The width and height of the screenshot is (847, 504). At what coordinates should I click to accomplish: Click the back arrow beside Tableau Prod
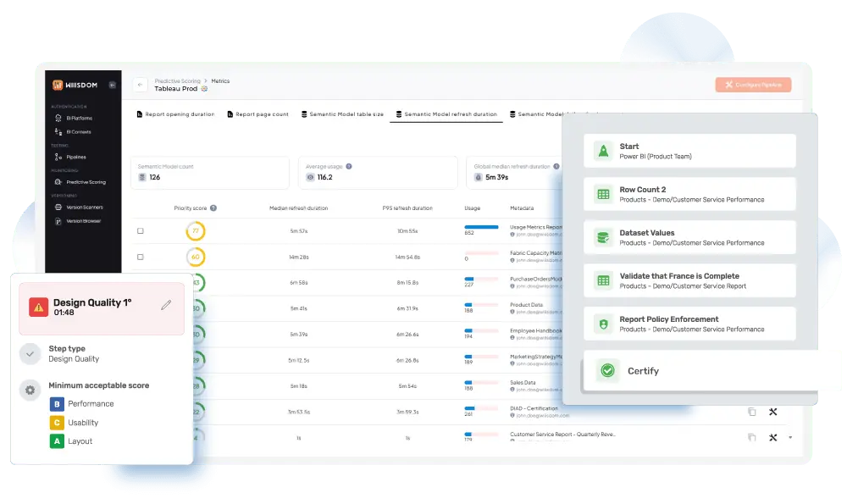pyautogui.click(x=140, y=85)
